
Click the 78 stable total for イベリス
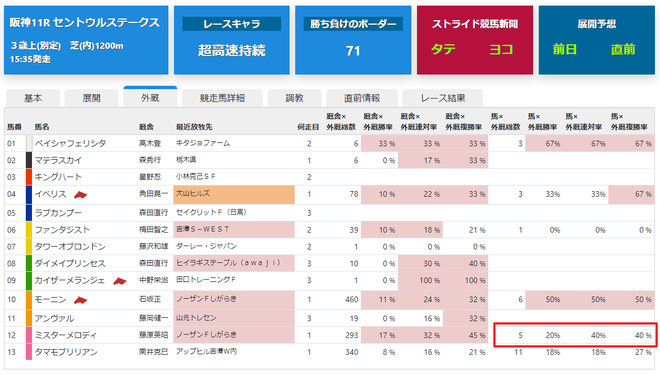pyautogui.click(x=354, y=194)
